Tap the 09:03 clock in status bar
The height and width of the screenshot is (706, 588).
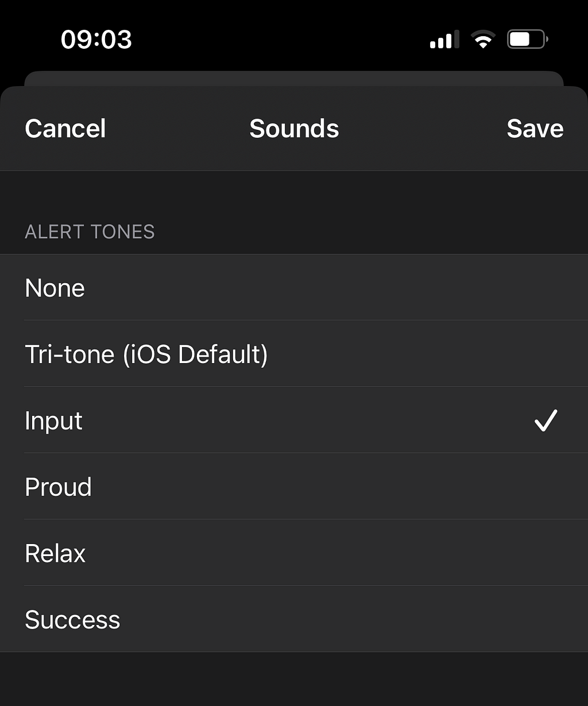(x=96, y=40)
